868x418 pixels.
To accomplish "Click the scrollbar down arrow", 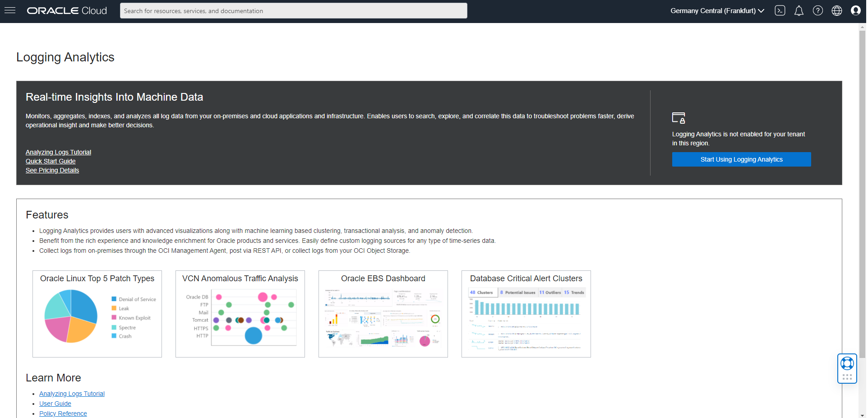I will (x=863, y=415).
